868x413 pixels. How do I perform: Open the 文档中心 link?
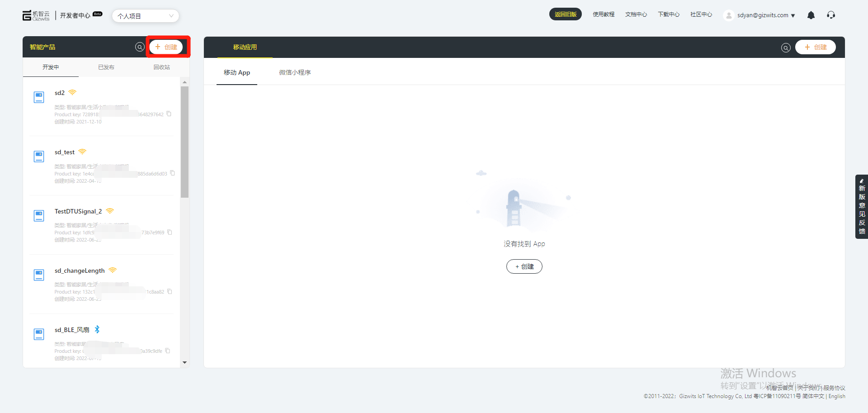(636, 14)
